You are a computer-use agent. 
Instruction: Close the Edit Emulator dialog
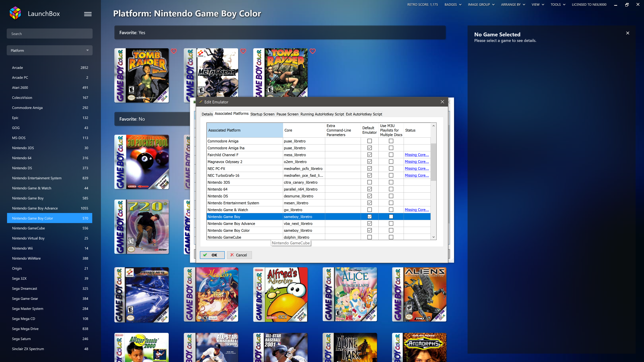click(x=442, y=102)
